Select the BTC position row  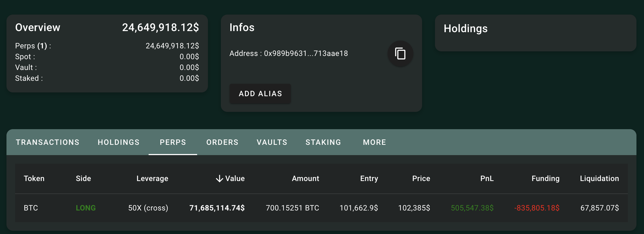pyautogui.click(x=321, y=208)
